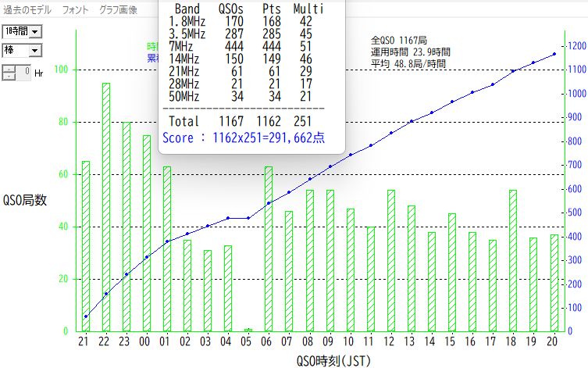Click the tiny bar at hour 05

pyautogui.click(x=248, y=330)
